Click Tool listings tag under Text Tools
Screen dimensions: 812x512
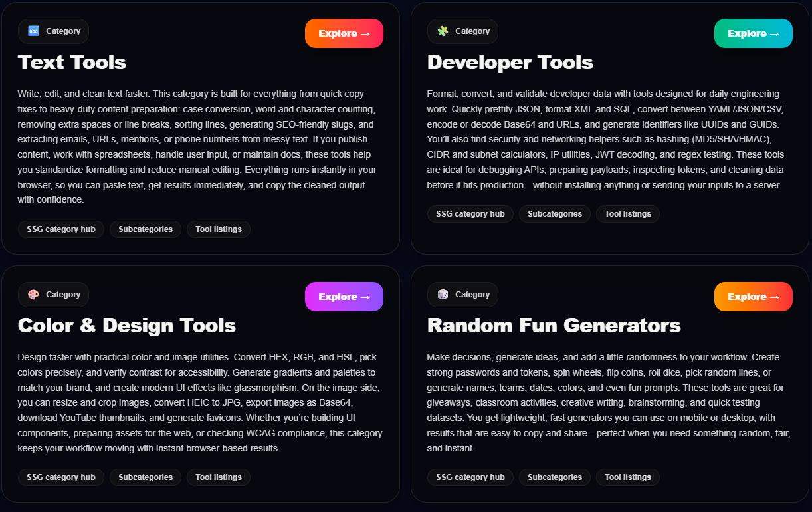point(219,229)
